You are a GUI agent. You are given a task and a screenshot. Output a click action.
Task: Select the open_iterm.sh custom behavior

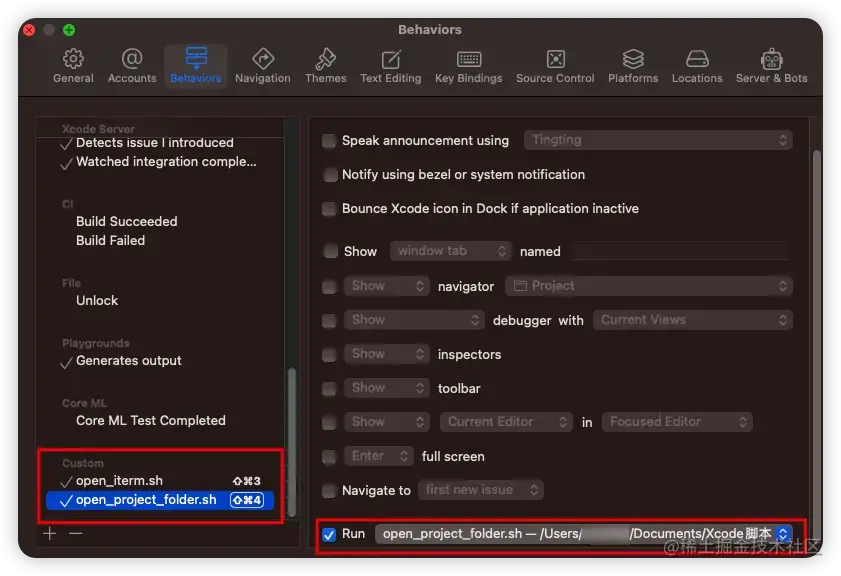pos(119,481)
